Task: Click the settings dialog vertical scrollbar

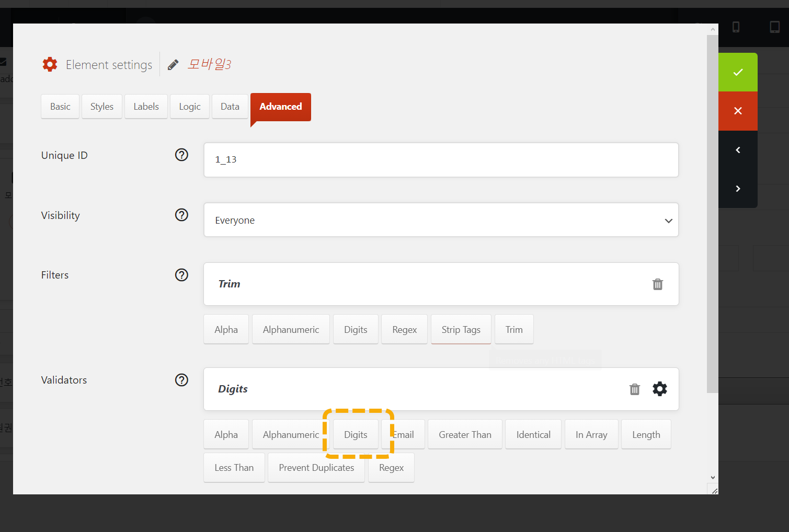Action: [x=712, y=213]
